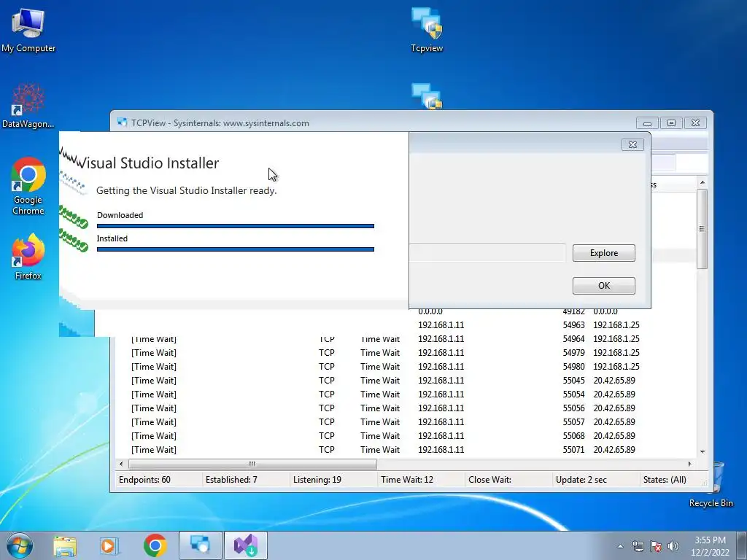
Task: Minimize the TCPView window
Action: [647, 123]
